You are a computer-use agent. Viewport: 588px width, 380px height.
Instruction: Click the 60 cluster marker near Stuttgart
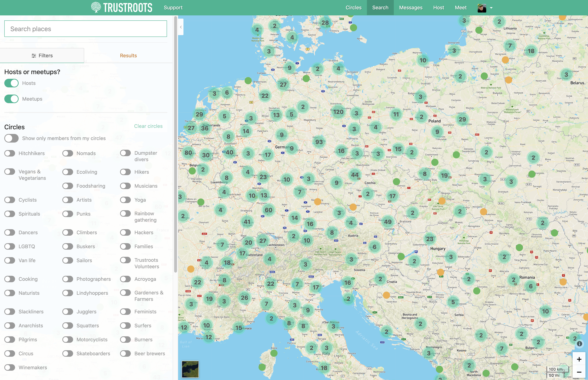click(268, 210)
